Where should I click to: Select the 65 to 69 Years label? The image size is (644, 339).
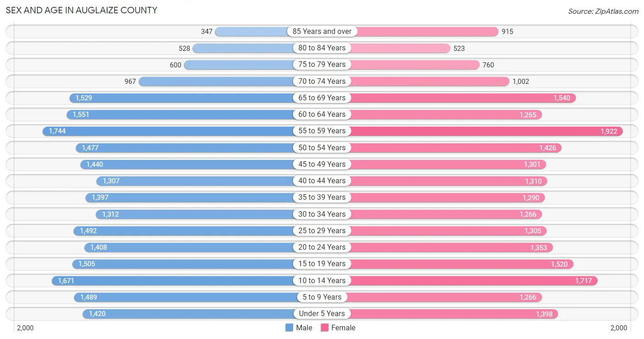click(322, 98)
